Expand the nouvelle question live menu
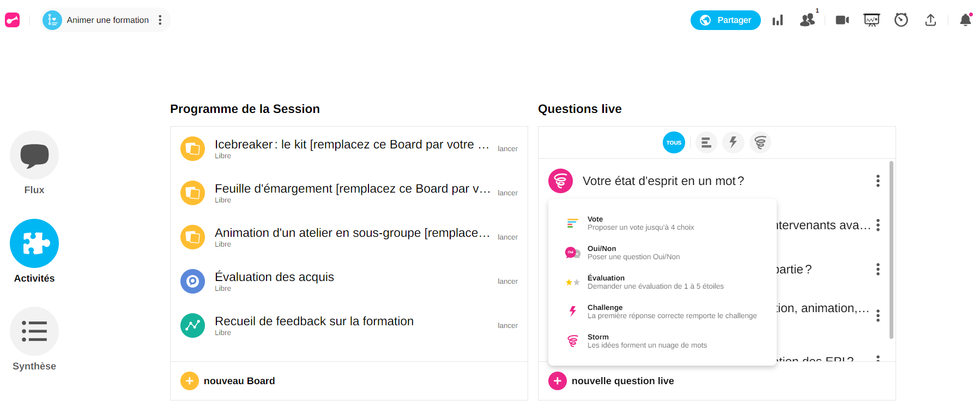Screen dimensions: 980x412 [557, 381]
